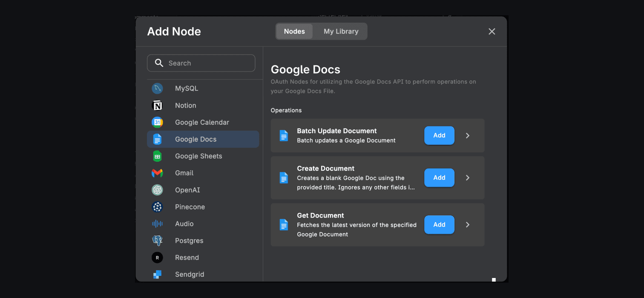Click the magnifying glass in the search bar

(159, 63)
